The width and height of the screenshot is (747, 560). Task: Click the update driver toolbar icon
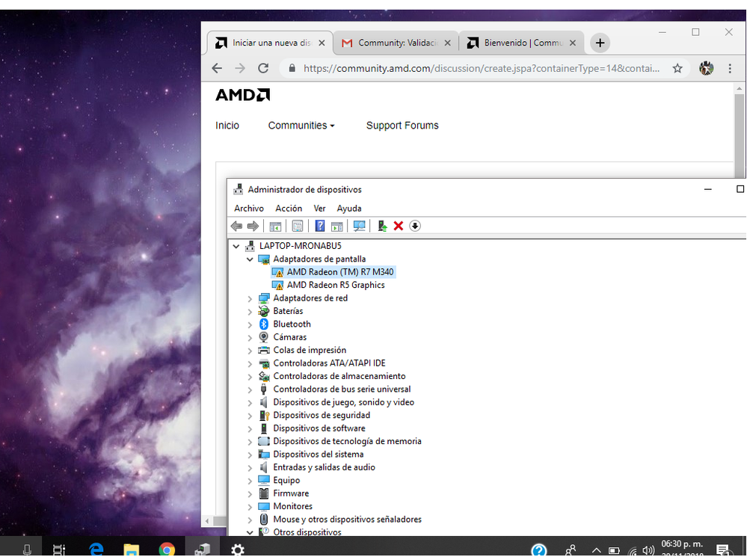click(382, 227)
